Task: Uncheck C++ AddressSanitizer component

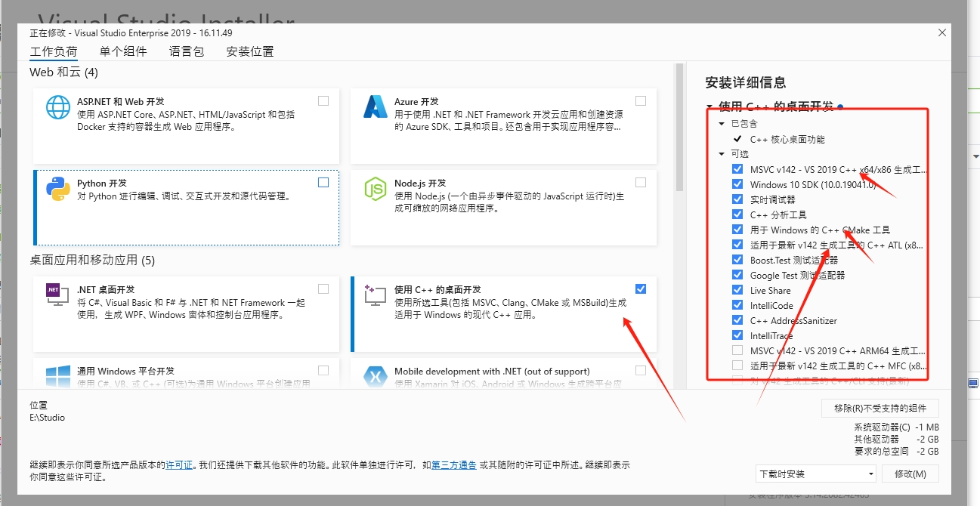Action: pyautogui.click(x=737, y=320)
